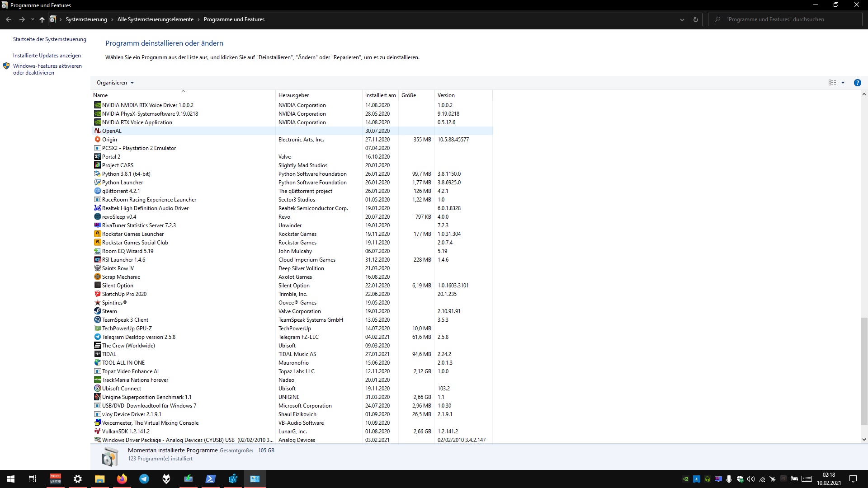Screen dimensions: 868x488
Task: Open Voicemeeter from the taskbar
Action: [56, 479]
